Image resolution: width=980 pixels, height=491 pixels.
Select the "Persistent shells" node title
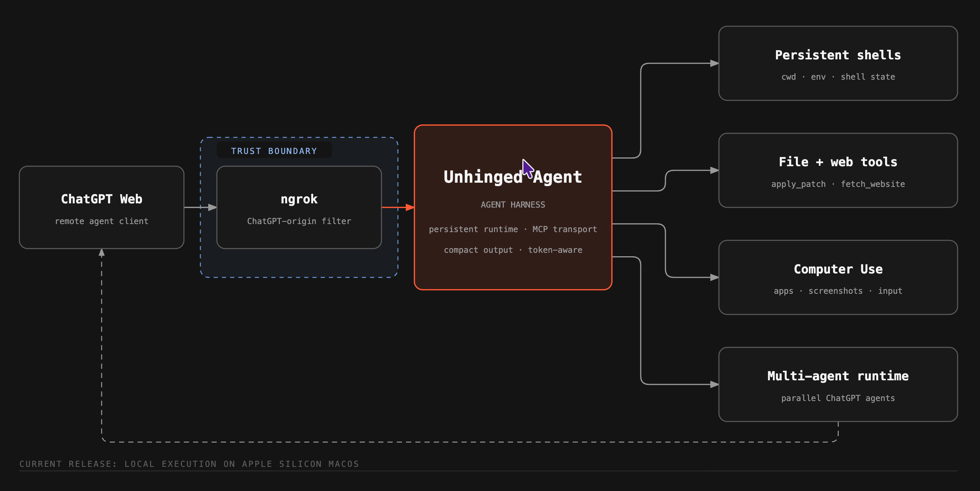[838, 55]
